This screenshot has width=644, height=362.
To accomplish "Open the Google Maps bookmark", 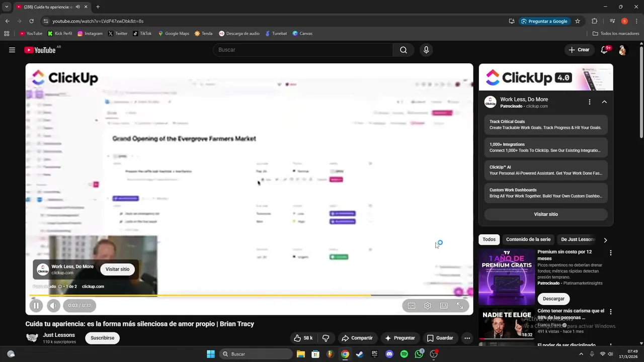I will (174, 34).
